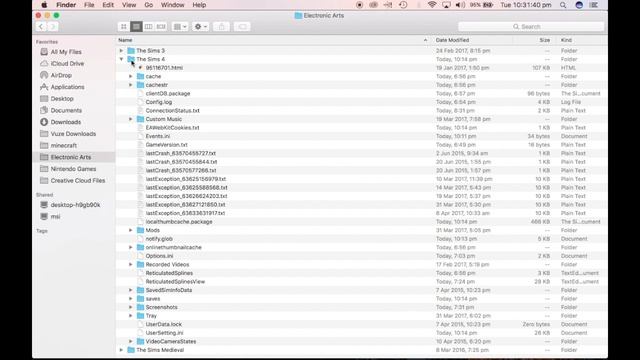This screenshot has width=640, height=360.
Task: Open the Help menu
Action: pyautogui.click(x=199, y=5)
